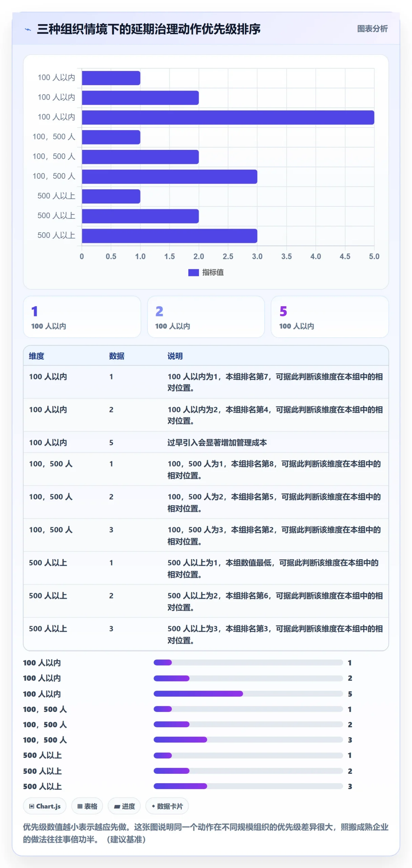
Task: Open the data card showing value 2
Action: [x=206, y=317]
